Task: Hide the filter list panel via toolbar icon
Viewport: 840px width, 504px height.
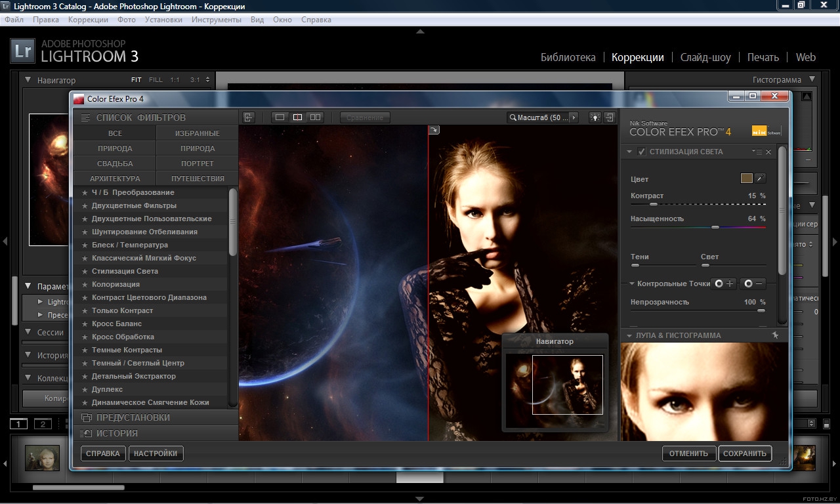Action: point(248,117)
